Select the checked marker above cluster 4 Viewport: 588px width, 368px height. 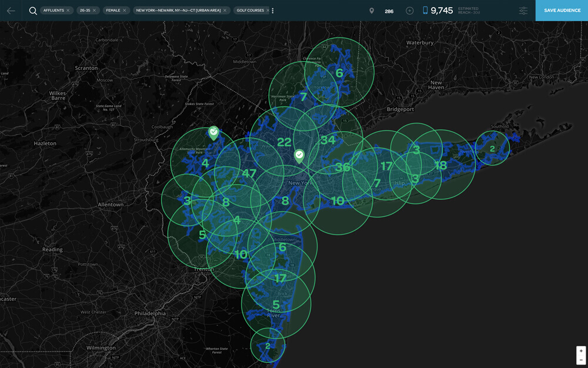(213, 132)
